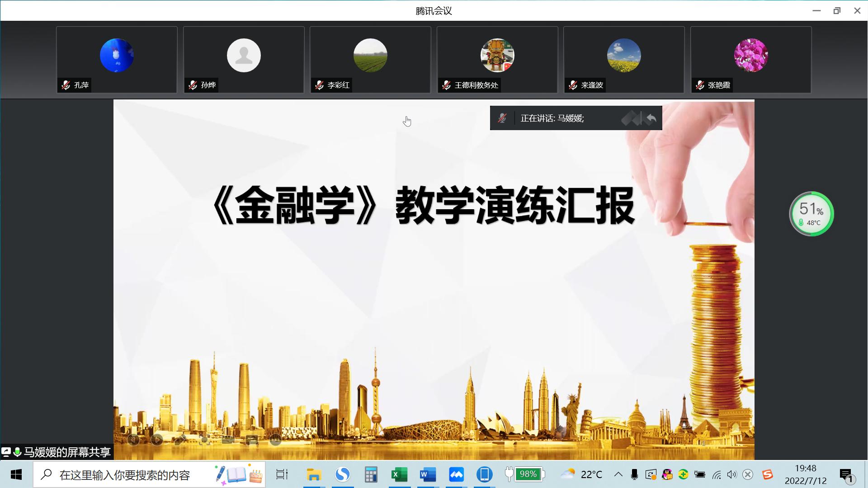Click muted microphone icon beside 孔萍
Screen dimensions: 868x488
pyautogui.click(x=66, y=85)
